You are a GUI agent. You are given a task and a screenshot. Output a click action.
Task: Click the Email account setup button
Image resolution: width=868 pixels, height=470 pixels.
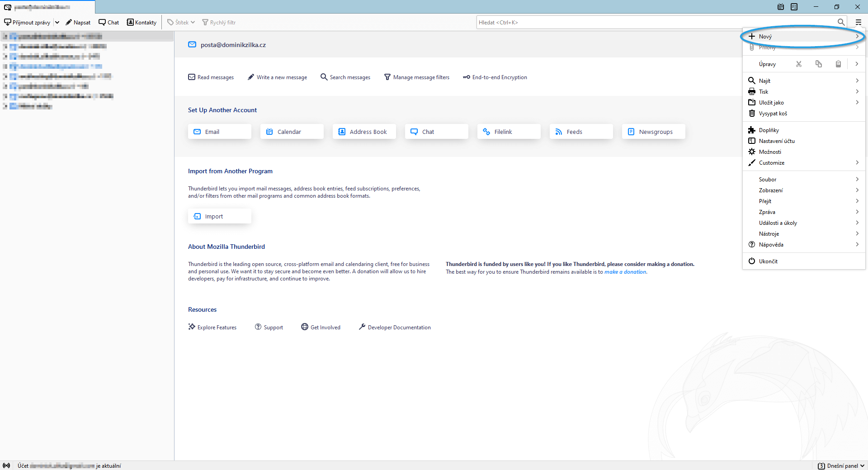click(x=220, y=132)
